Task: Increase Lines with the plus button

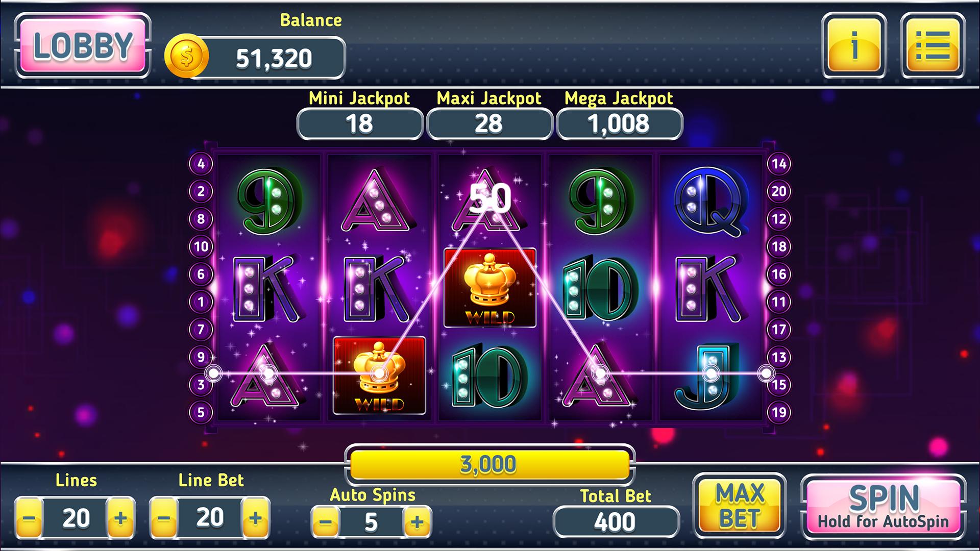Action: (120, 518)
